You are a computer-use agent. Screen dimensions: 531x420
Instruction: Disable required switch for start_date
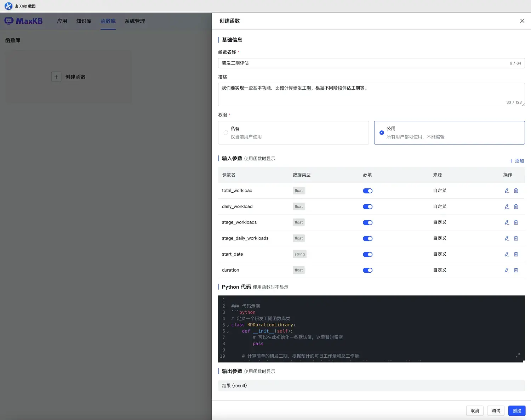[x=367, y=255]
